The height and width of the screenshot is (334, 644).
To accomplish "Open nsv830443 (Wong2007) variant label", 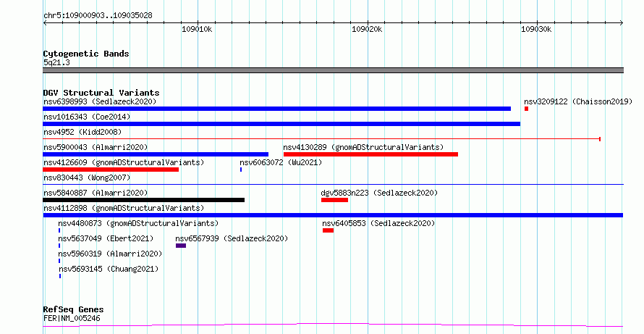I will coord(87,178).
